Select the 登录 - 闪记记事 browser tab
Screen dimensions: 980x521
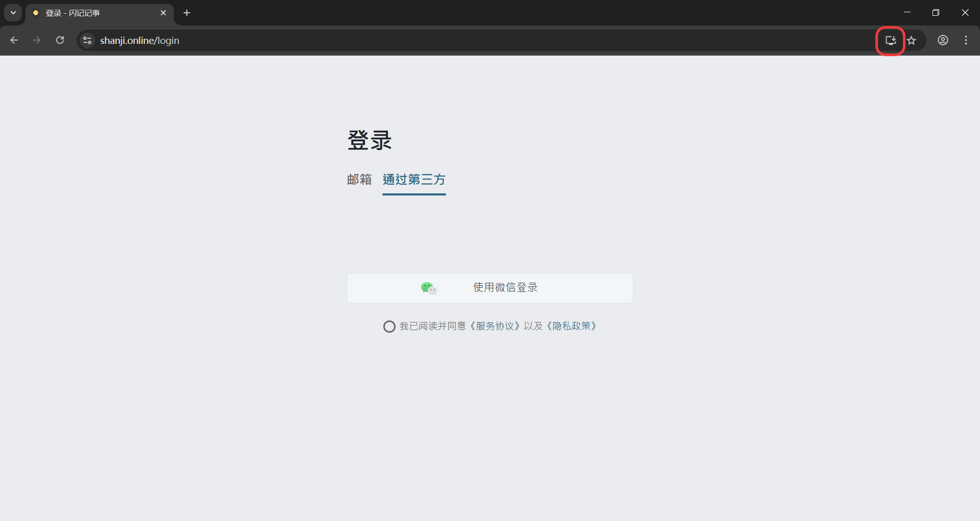click(92, 13)
